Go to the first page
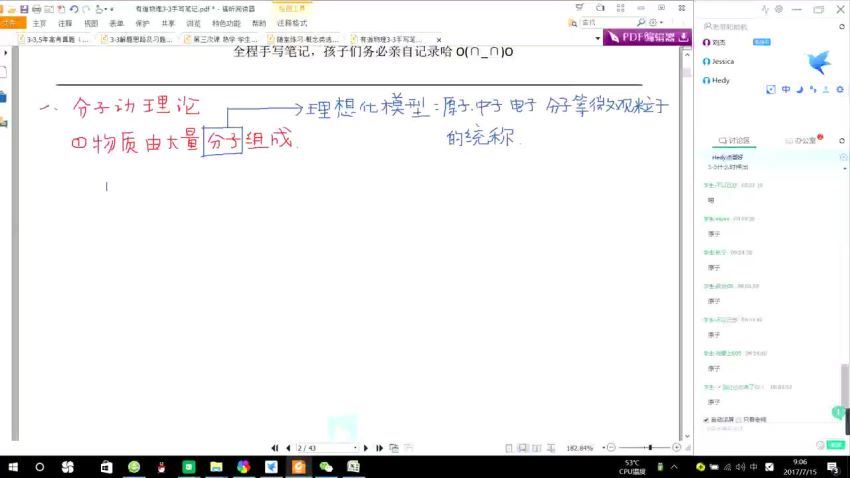Viewport: 850px width, 478px height. (275, 448)
